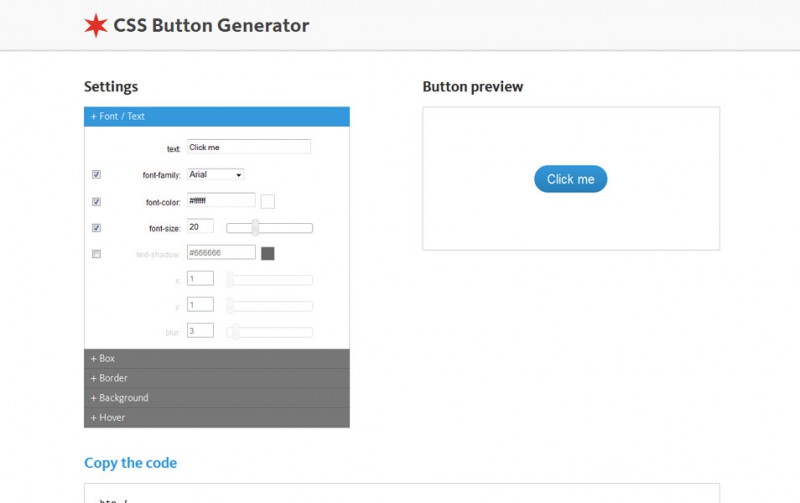Open the font-family Arial dropdown
This screenshot has width=800, height=503.
coord(215,174)
